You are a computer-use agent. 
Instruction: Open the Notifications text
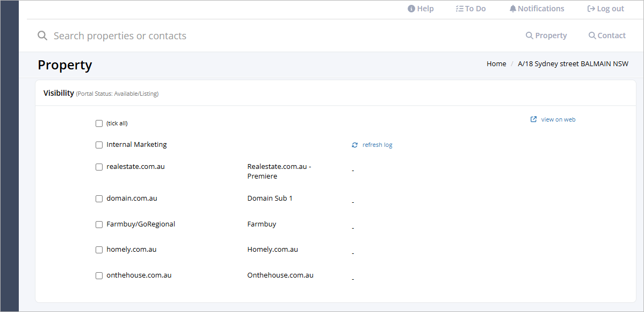[x=541, y=9]
